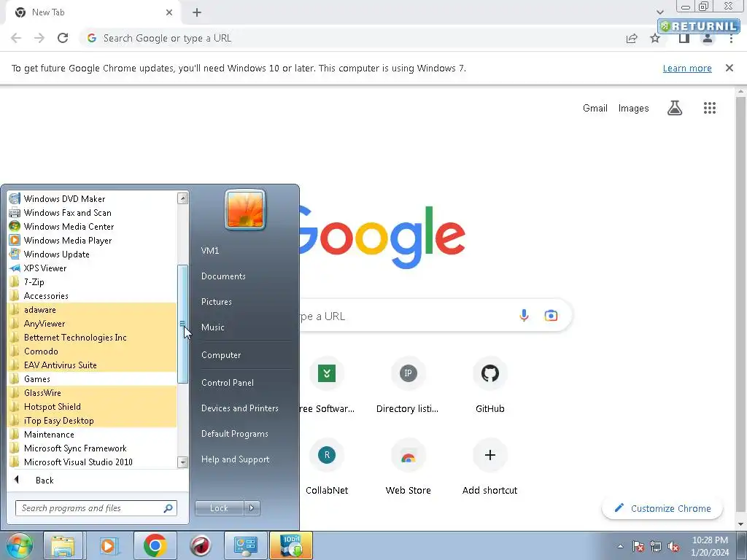Open the VM1 user folder

click(x=210, y=251)
